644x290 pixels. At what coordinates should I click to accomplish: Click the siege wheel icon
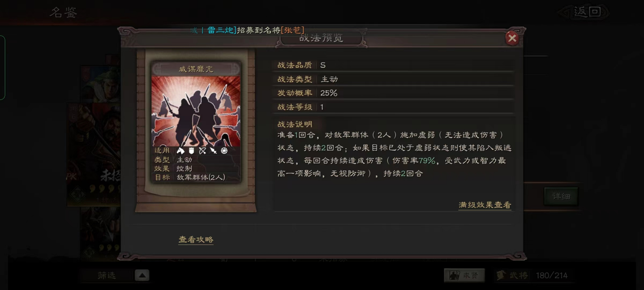point(224,150)
